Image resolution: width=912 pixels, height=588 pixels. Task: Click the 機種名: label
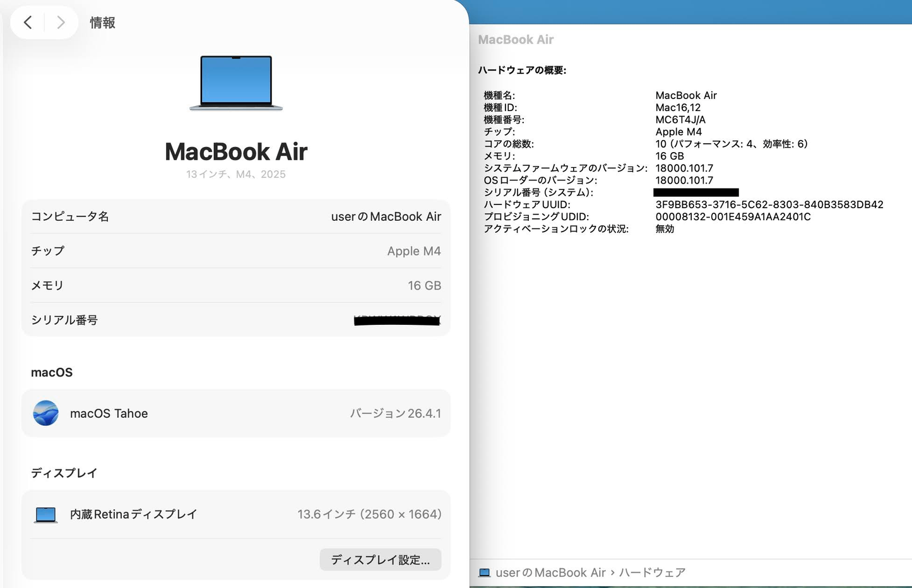point(499,95)
